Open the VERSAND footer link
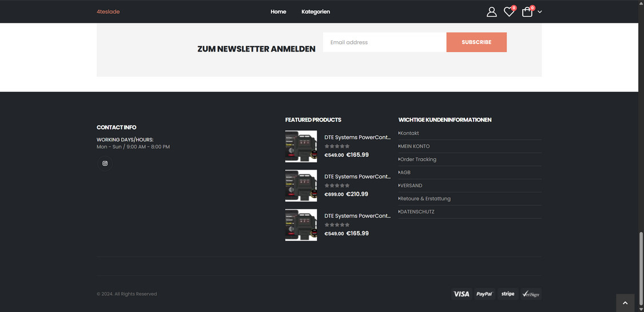This screenshot has width=644, height=312. coord(411,186)
